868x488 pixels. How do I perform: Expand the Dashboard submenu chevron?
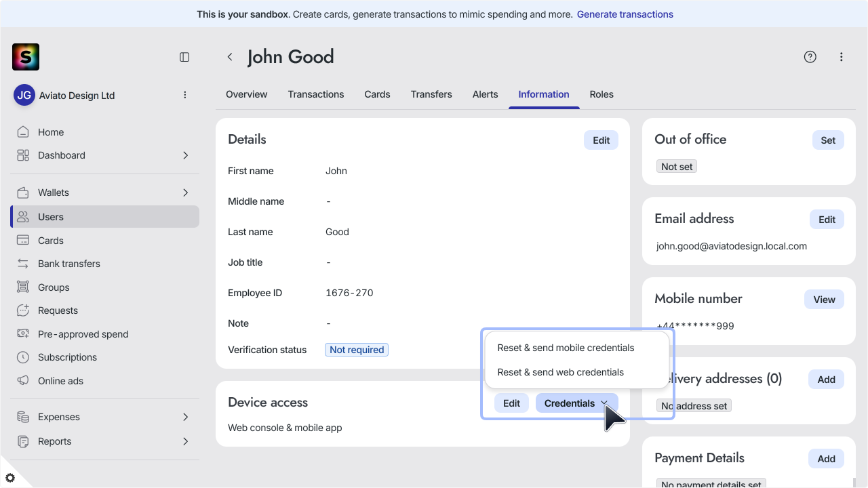185,155
